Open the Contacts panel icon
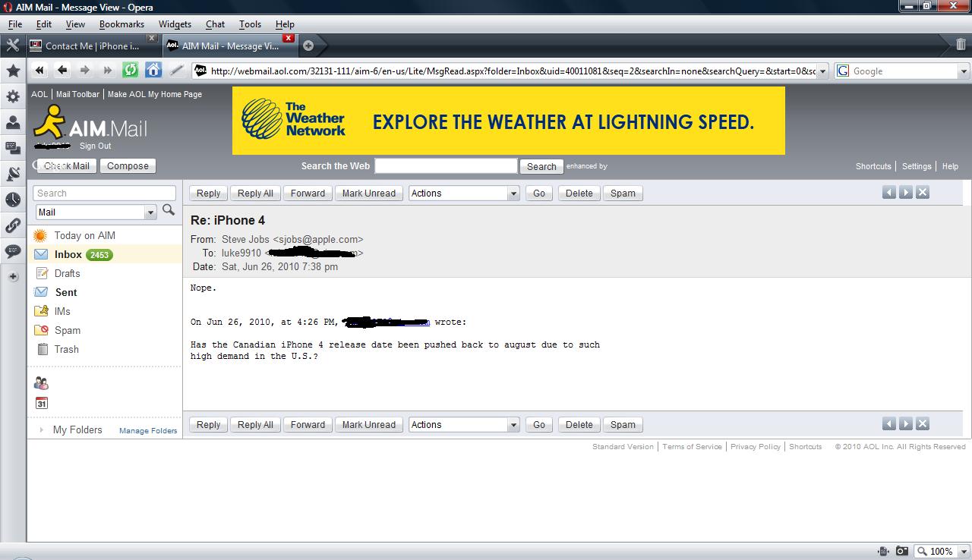Viewport: 972px width, 560px height. (13, 122)
